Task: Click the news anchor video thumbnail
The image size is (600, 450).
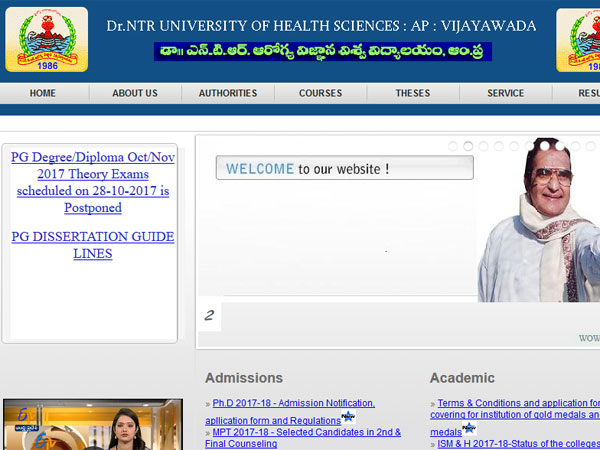Action: click(95, 425)
